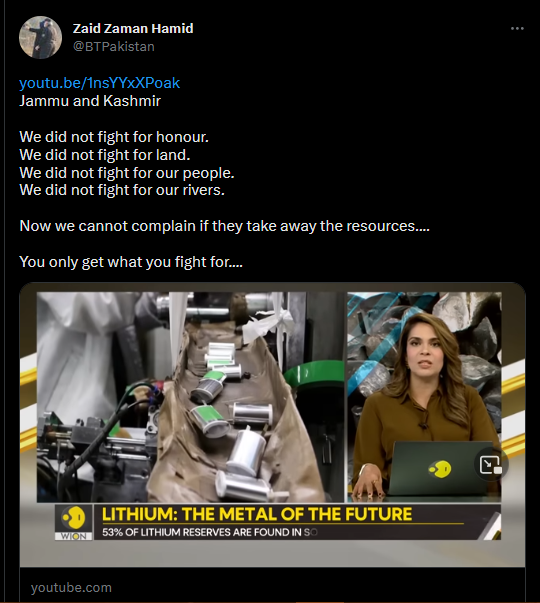The image size is (540, 603).
Task: Click the 53% OF LITHIUM RESERVES ticker text
Action: (210, 532)
